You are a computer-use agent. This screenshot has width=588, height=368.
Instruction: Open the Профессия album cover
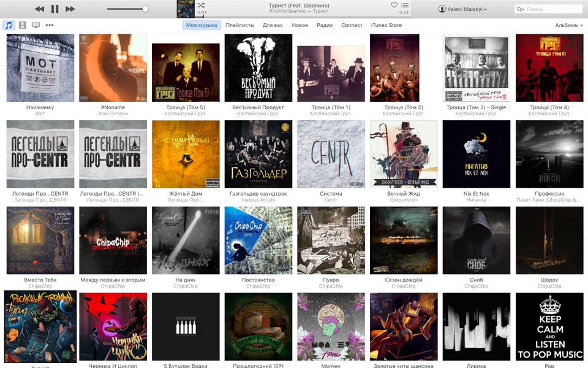tap(549, 154)
